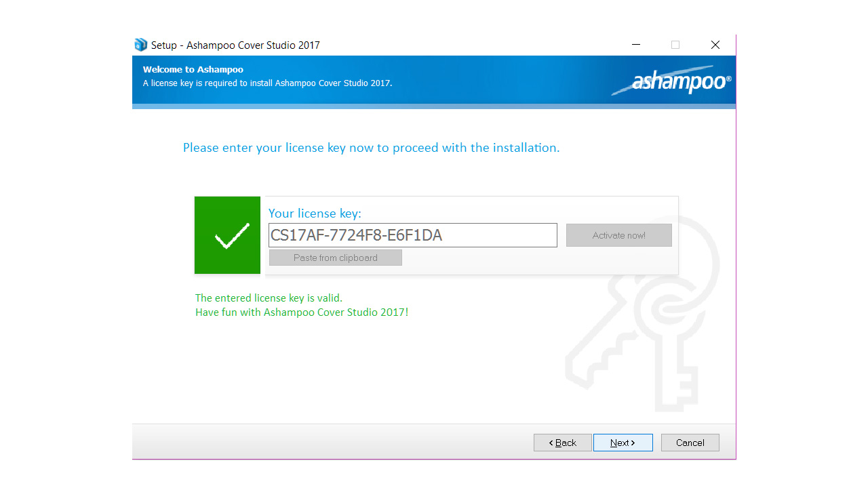This screenshot has width=868, height=488.
Task: Click the green checkmark validation icon
Action: pos(227,235)
